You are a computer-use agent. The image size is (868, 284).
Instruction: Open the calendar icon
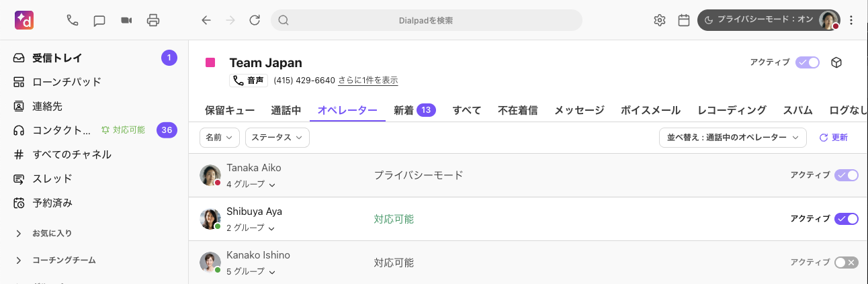point(684,20)
